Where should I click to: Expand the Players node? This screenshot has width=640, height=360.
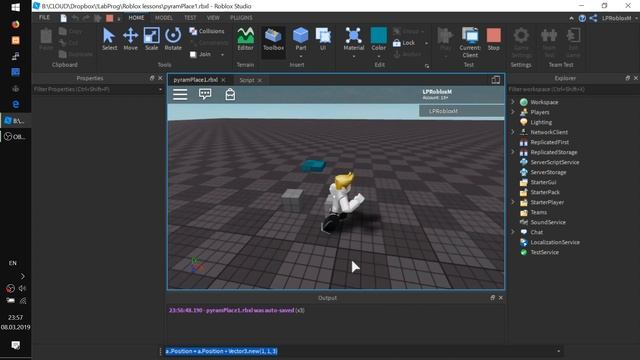pyautogui.click(x=513, y=112)
